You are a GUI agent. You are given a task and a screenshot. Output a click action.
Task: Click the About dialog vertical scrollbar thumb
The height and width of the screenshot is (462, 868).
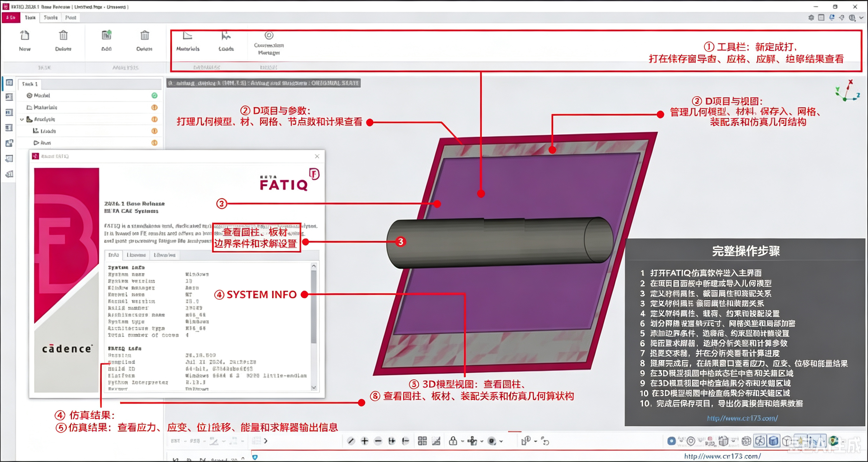(x=314, y=306)
